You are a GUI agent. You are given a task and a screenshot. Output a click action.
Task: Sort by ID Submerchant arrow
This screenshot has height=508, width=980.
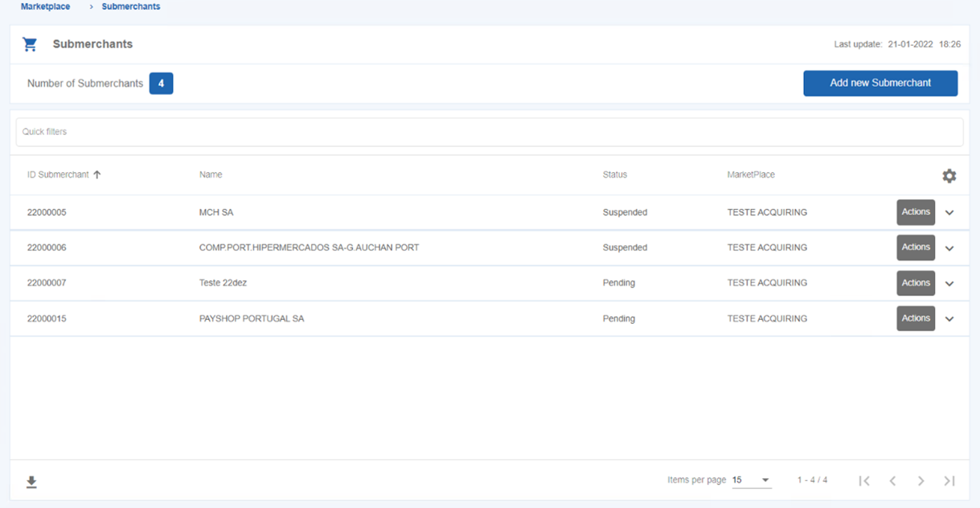97,174
